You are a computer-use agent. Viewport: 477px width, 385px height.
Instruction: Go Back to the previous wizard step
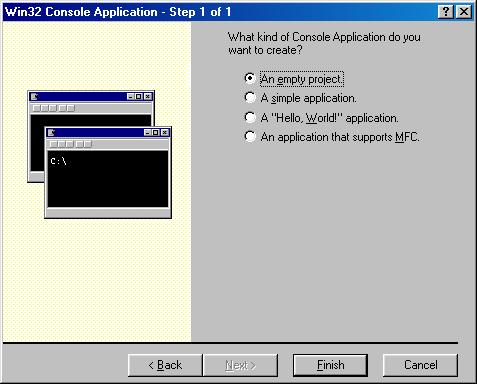(165, 365)
